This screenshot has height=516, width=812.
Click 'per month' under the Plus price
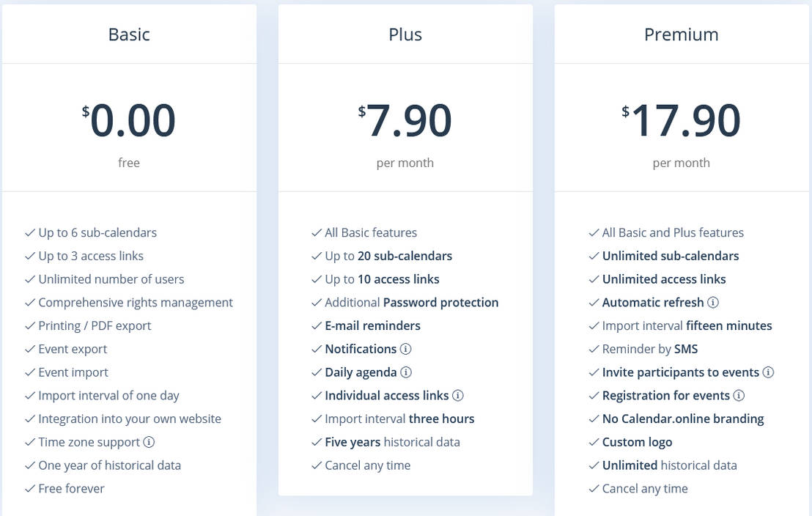(x=405, y=163)
